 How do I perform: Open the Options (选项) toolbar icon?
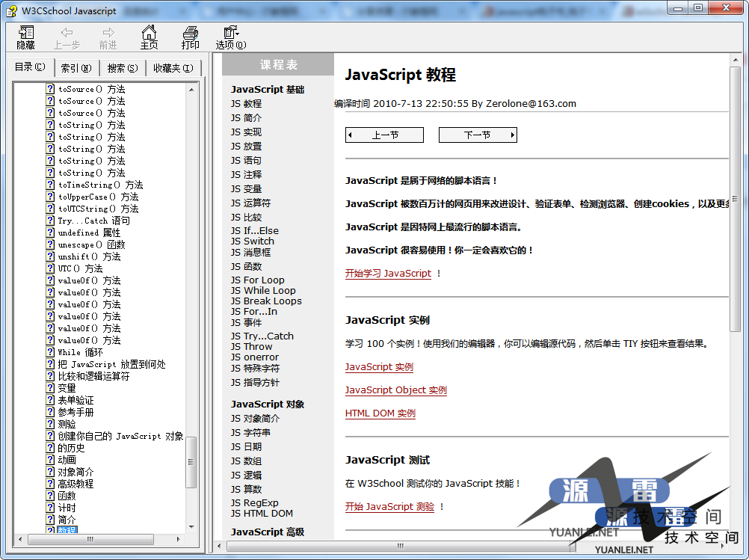tap(231, 37)
